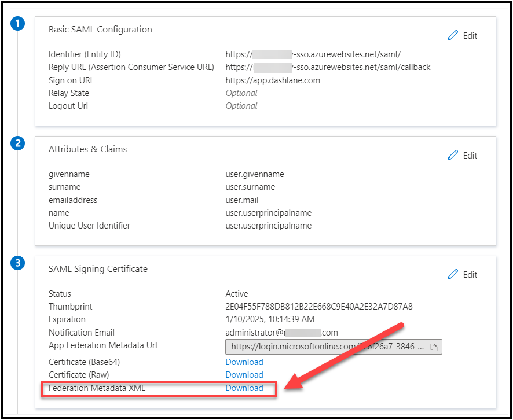The width and height of the screenshot is (513, 420).
Task: Click the pencil icon for SAML Signing Certificate
Action: click(x=453, y=275)
